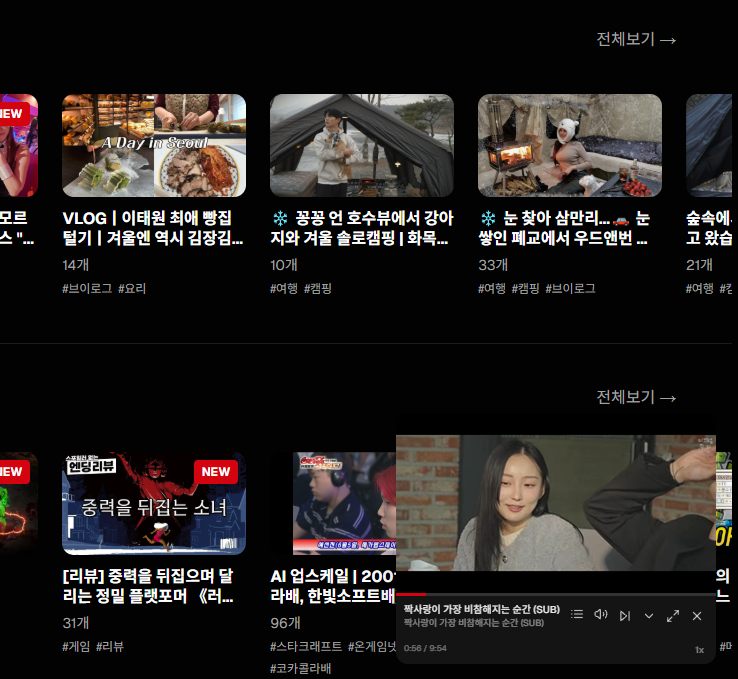Change playback speed 1x setting

click(x=699, y=650)
